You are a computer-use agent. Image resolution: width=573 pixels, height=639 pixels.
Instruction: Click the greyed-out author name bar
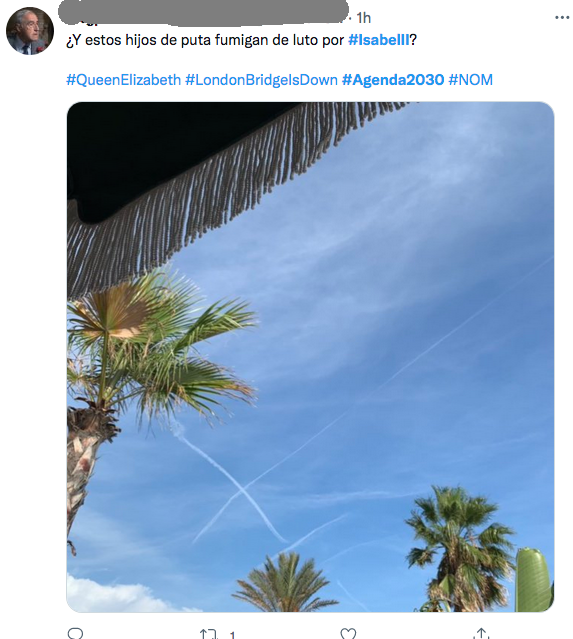coord(203,12)
